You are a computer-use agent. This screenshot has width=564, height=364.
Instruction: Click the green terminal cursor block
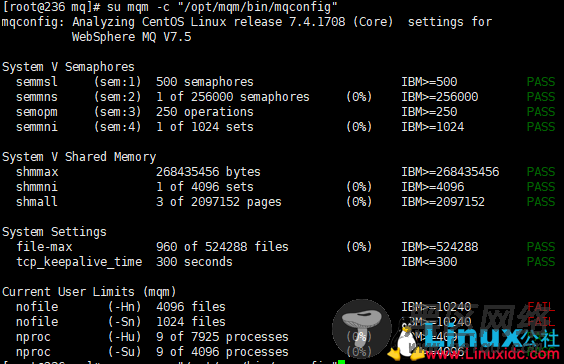341,362
